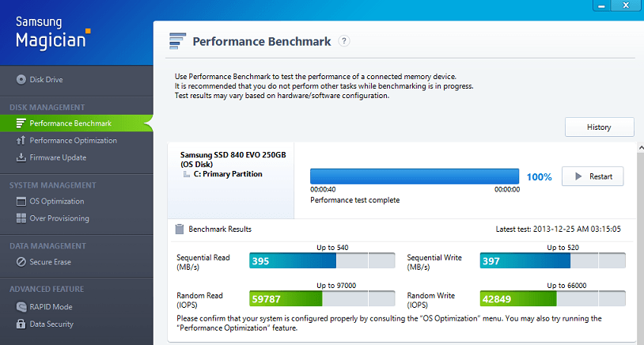
Task: Click the Firmware Update download icon
Action: (21, 157)
